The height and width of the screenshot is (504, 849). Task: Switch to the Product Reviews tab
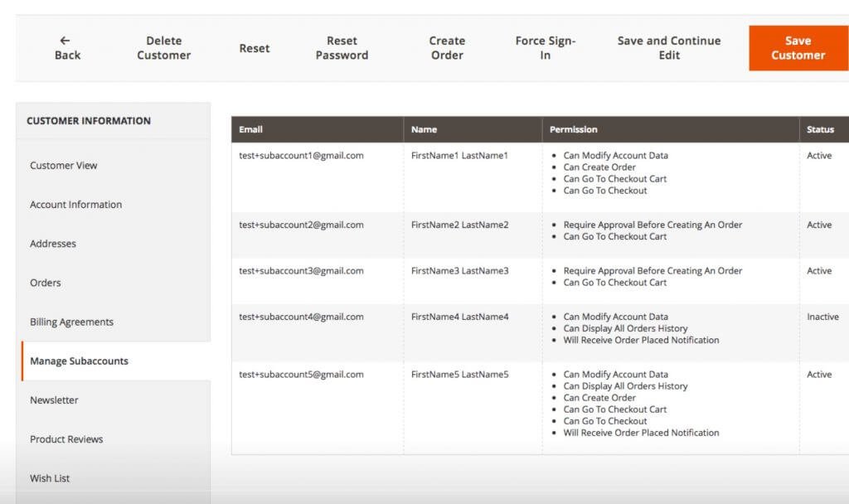pos(66,439)
